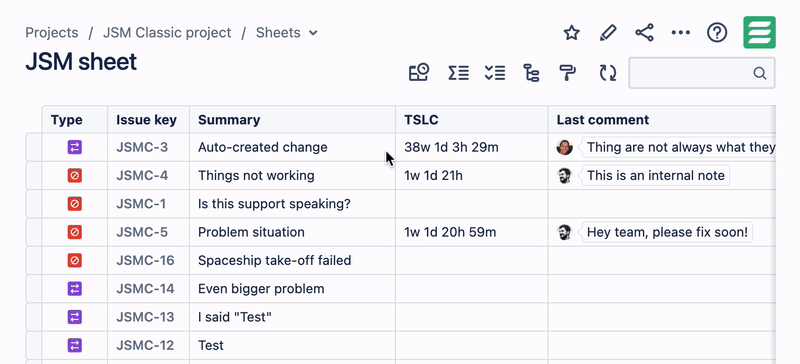Viewport: 800px width, 364px height.
Task: Go to Projects breadcrumb link
Action: [x=52, y=33]
